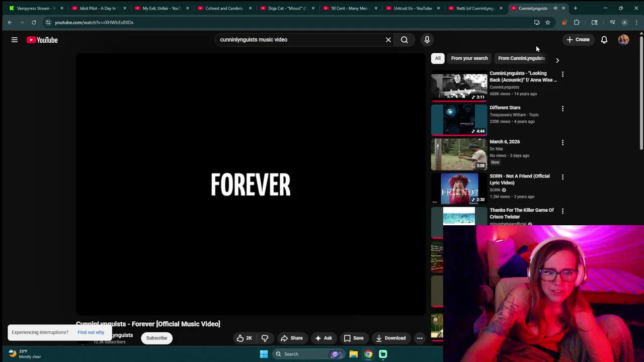This screenshot has height=362, width=644.
Task: Open Looking Back (Acoustic) video thumbnail
Action: (x=459, y=86)
